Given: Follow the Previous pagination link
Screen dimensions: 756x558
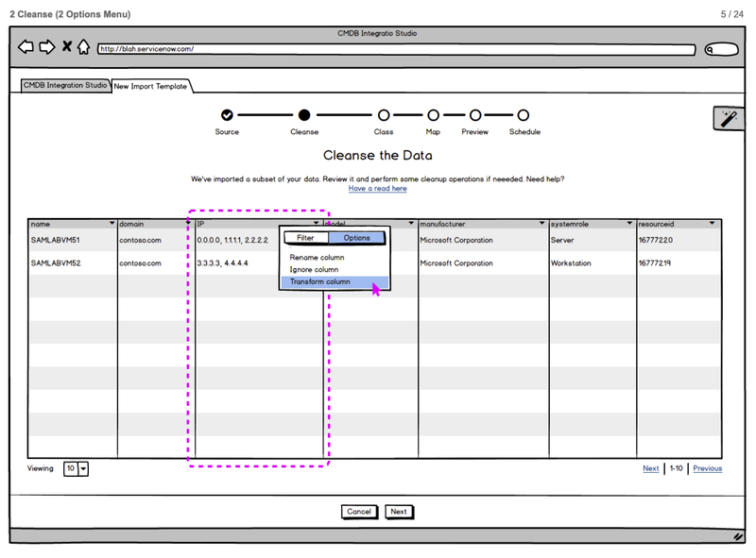Looking at the screenshot, I should 707,468.
